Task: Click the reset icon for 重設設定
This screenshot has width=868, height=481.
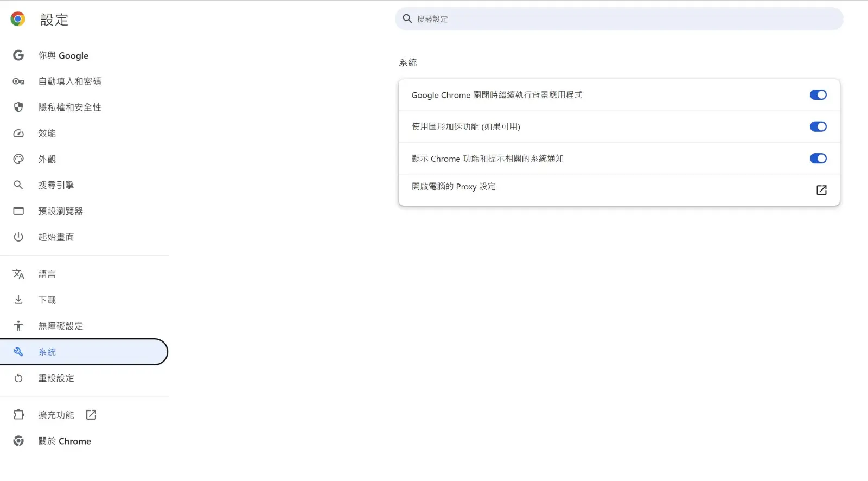Action: point(18,378)
